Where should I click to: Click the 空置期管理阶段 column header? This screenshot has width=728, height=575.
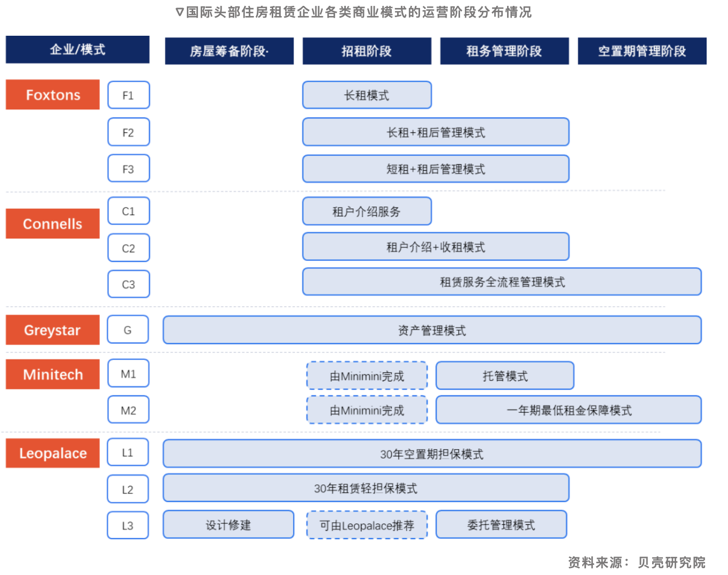(x=642, y=51)
